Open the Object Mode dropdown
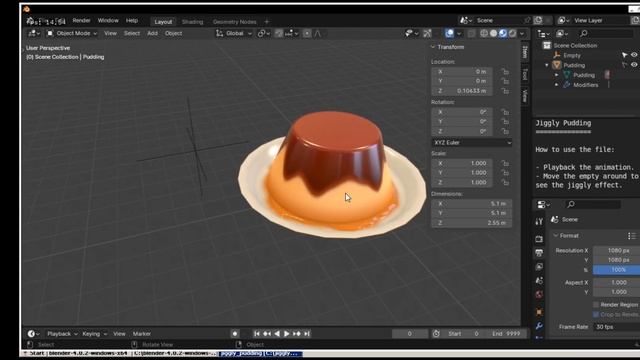The width and height of the screenshot is (640, 360). tap(72, 33)
